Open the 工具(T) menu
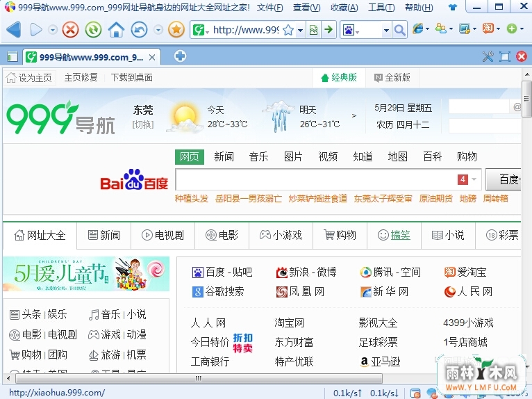The height and width of the screenshot is (399, 532). coord(381,7)
